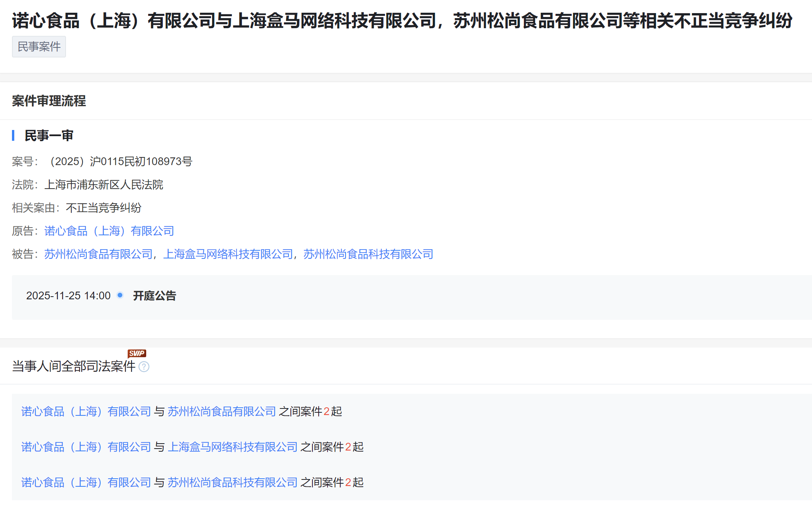
Task: Click 苏州松尚食品科技有限公司 link in the case-count list
Action: pos(233,483)
